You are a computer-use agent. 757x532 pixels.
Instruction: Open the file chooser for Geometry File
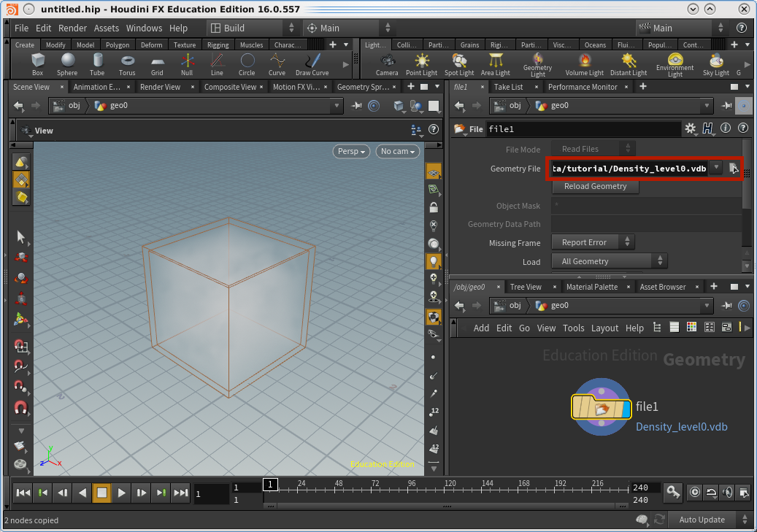[734, 169]
